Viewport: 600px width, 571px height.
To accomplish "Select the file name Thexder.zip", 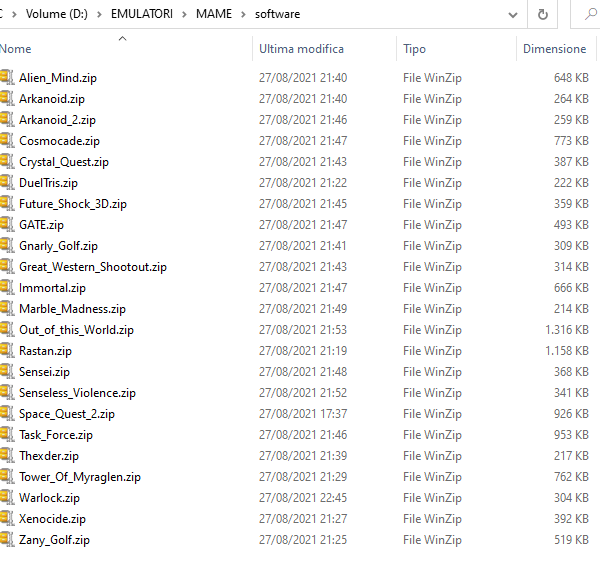I will click(49, 456).
